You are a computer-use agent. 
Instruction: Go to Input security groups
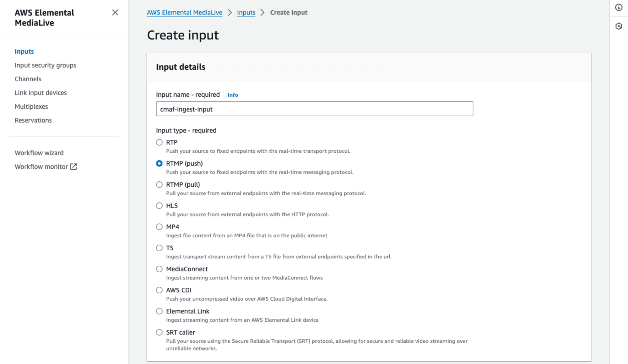pyautogui.click(x=46, y=65)
